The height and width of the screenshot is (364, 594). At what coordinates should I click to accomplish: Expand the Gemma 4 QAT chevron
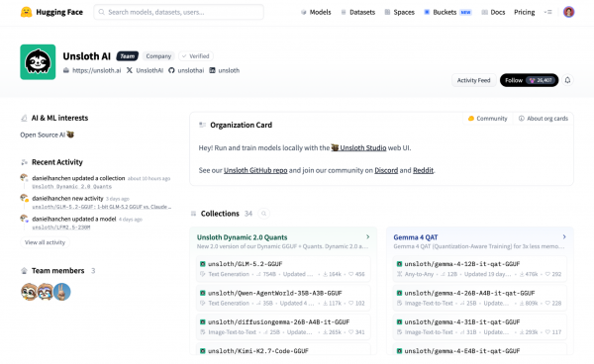click(x=564, y=236)
